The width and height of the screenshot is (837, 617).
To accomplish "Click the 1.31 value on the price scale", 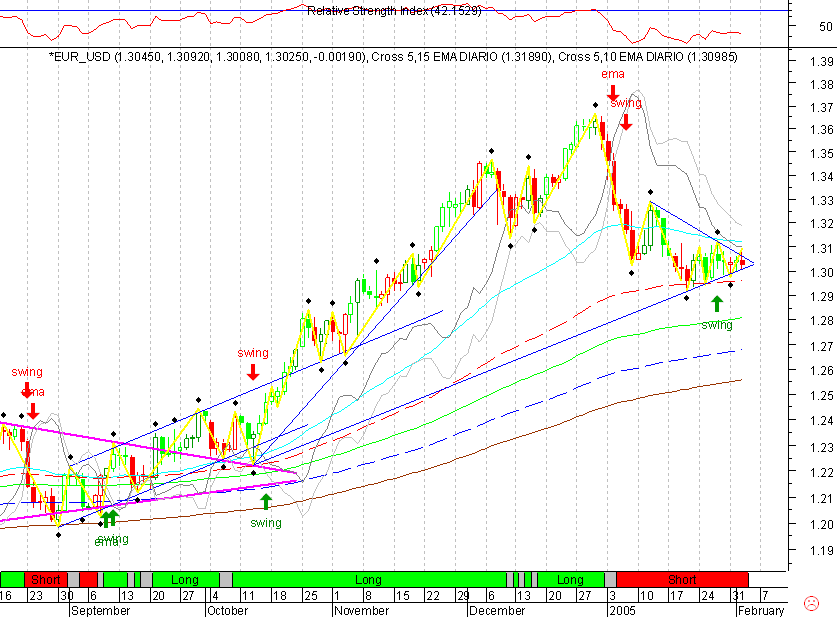I will [823, 247].
